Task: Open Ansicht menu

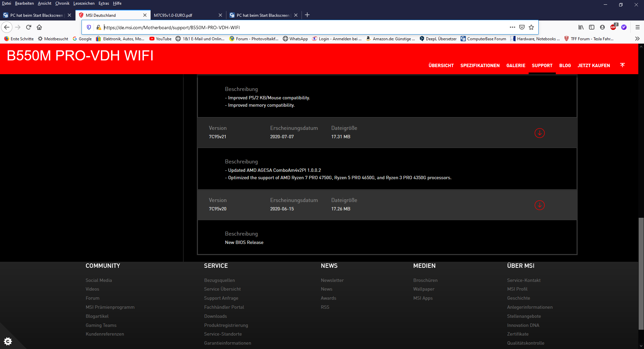Action: (45, 3)
